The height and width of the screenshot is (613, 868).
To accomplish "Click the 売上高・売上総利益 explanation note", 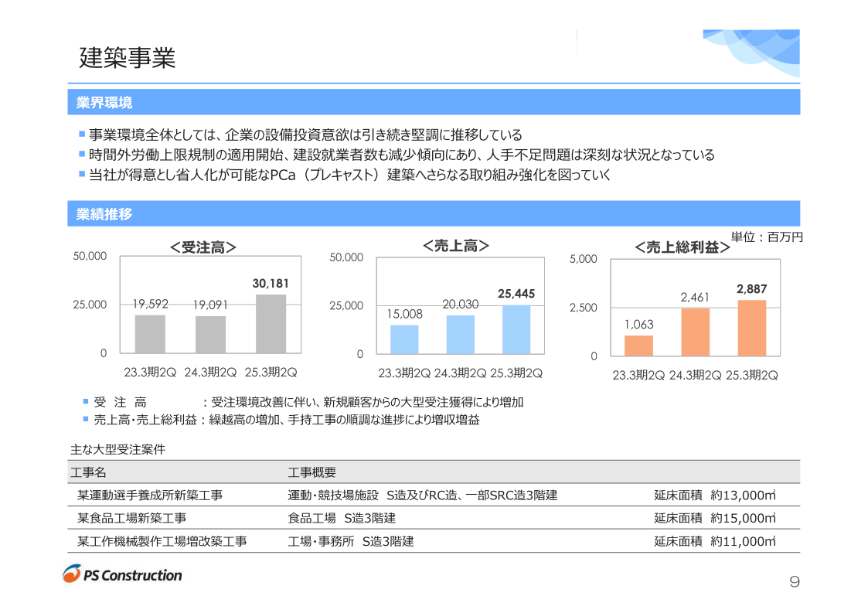I will pos(281,420).
